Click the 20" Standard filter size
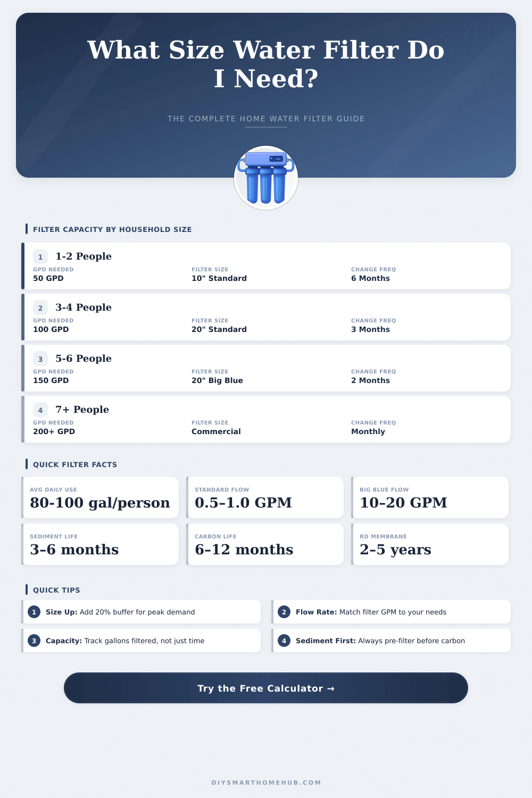This screenshot has width=532, height=798. (x=219, y=329)
